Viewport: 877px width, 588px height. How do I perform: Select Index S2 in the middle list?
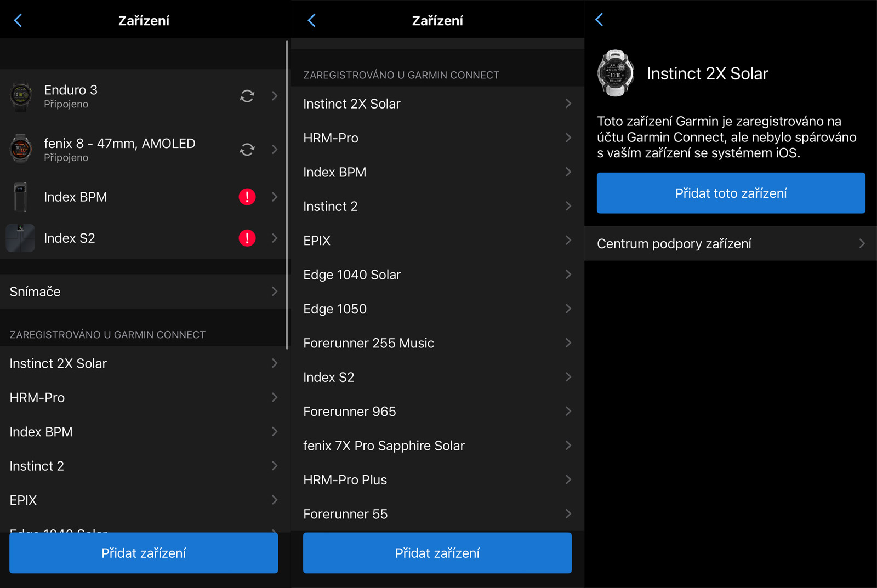(x=437, y=377)
